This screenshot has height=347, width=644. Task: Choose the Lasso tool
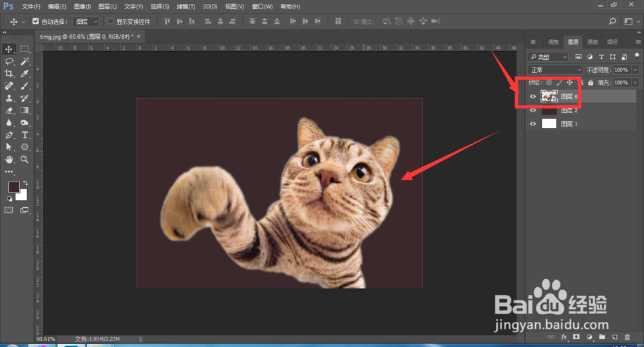pyautogui.click(x=9, y=62)
